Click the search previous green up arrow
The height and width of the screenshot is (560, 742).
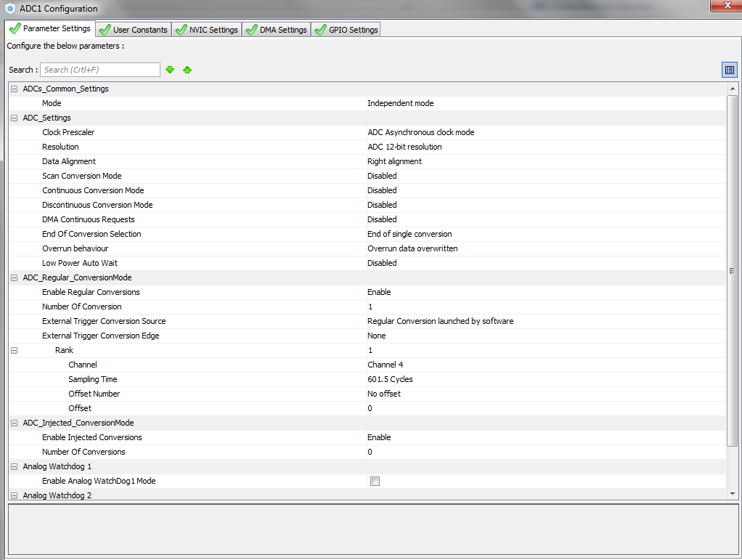(187, 69)
